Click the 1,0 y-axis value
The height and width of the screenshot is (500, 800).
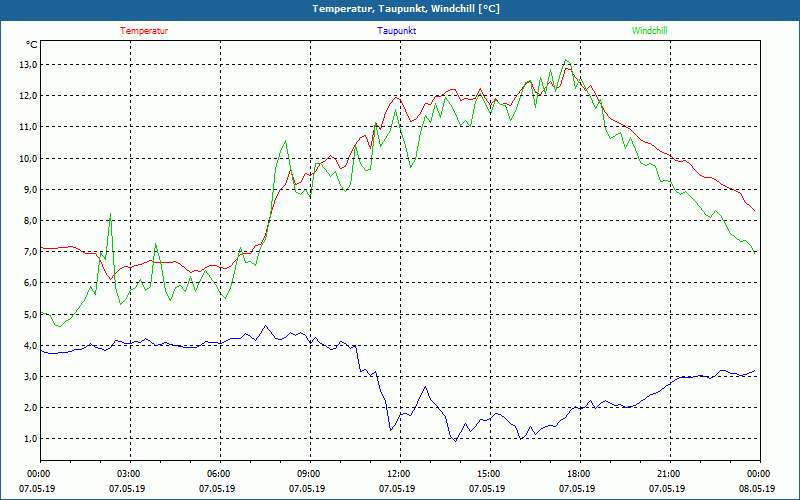pyautogui.click(x=31, y=439)
